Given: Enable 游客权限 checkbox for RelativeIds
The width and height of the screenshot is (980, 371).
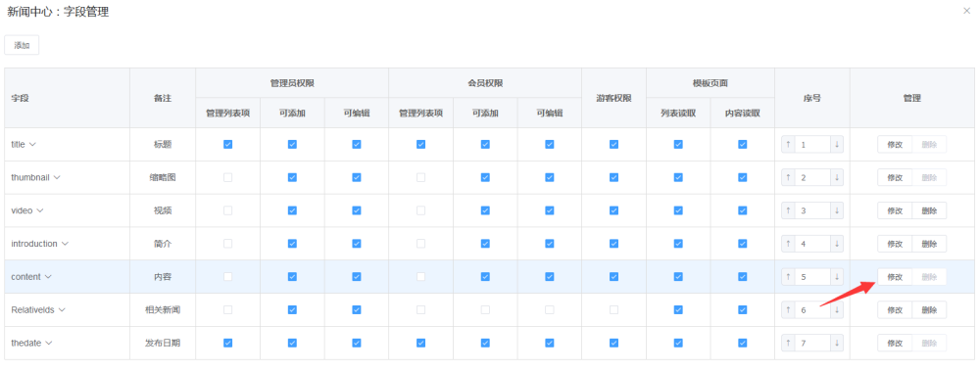Looking at the screenshot, I should [613, 309].
